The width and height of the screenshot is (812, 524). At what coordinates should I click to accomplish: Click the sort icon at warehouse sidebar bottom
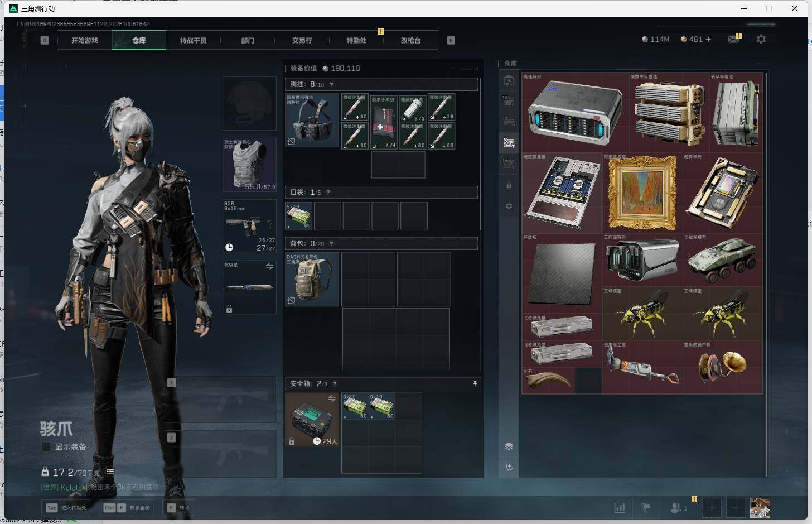point(509,467)
